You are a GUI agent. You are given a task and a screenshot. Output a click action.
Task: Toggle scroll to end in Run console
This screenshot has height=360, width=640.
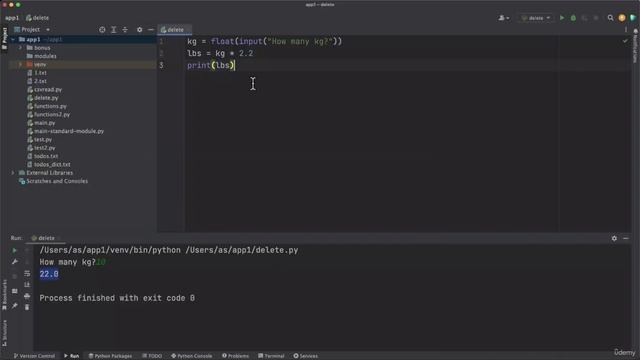(27, 284)
